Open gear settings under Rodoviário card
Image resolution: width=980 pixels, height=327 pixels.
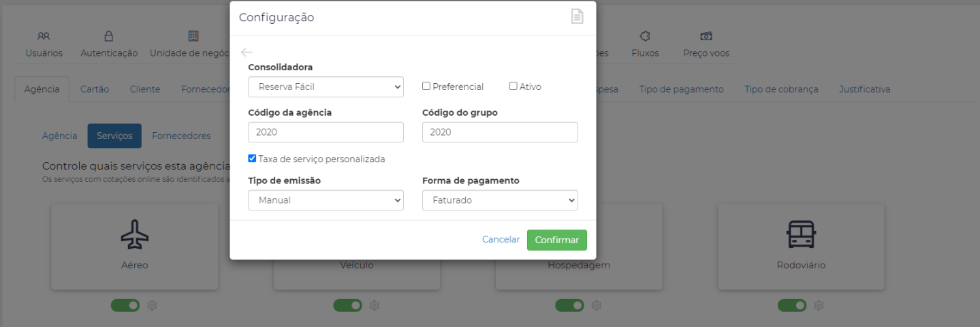point(819,306)
